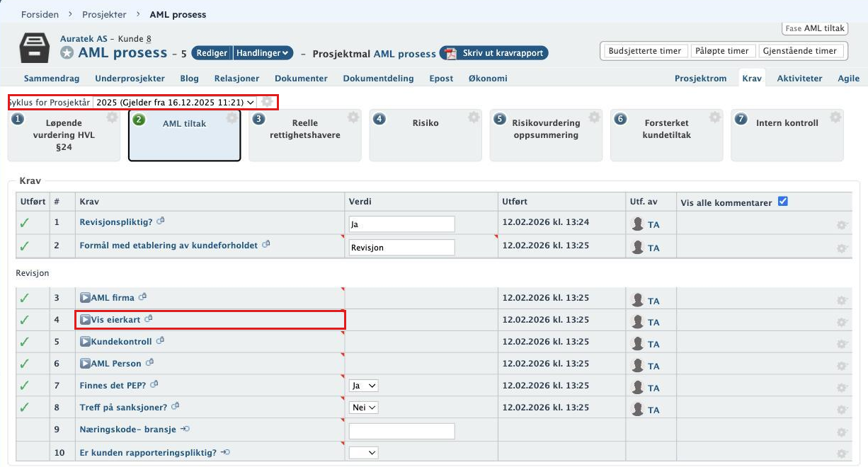Expand the Vis eierkart row arrow
Image resolution: width=868 pixels, height=467 pixels.
85,319
